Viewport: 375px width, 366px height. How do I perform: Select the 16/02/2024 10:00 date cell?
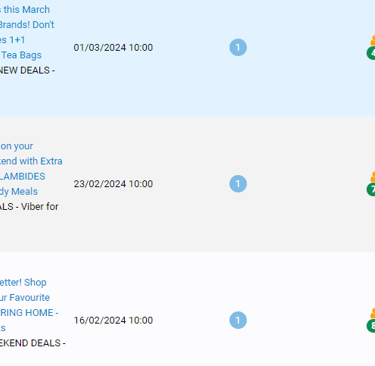[x=113, y=320]
